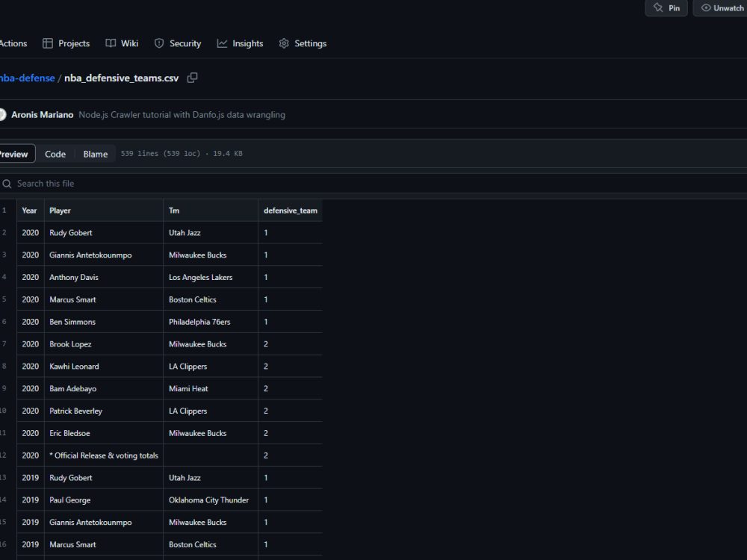Click the Insights graph icon

pyautogui.click(x=222, y=43)
